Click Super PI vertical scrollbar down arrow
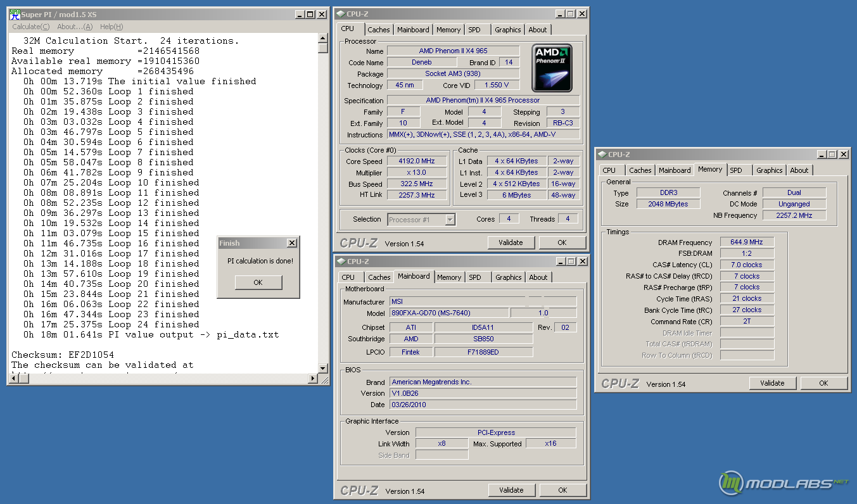 tap(323, 368)
